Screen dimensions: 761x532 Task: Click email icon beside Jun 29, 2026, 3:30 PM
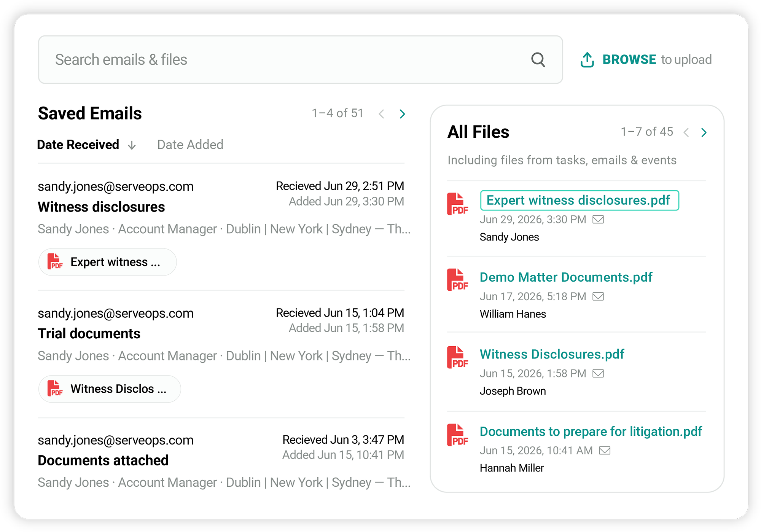coord(598,220)
